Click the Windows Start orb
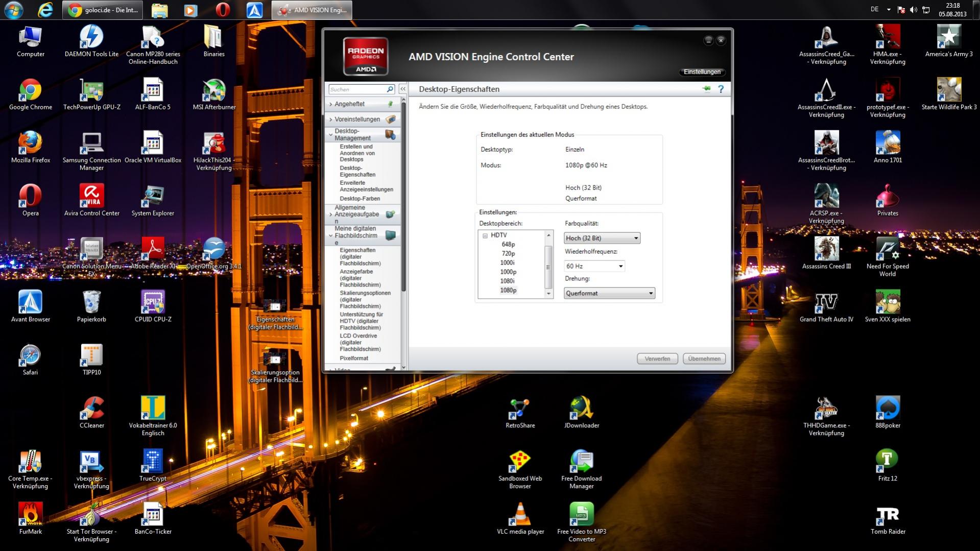 [14, 10]
